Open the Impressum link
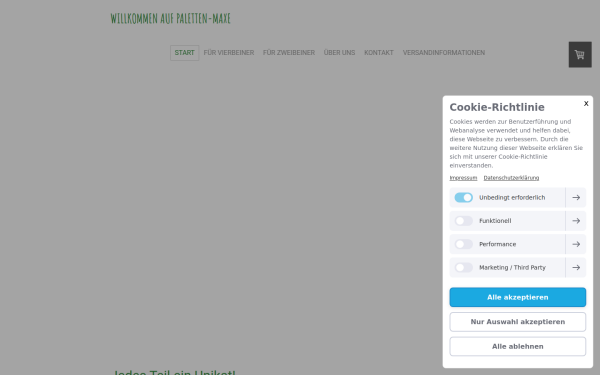The image size is (600, 375). click(463, 178)
